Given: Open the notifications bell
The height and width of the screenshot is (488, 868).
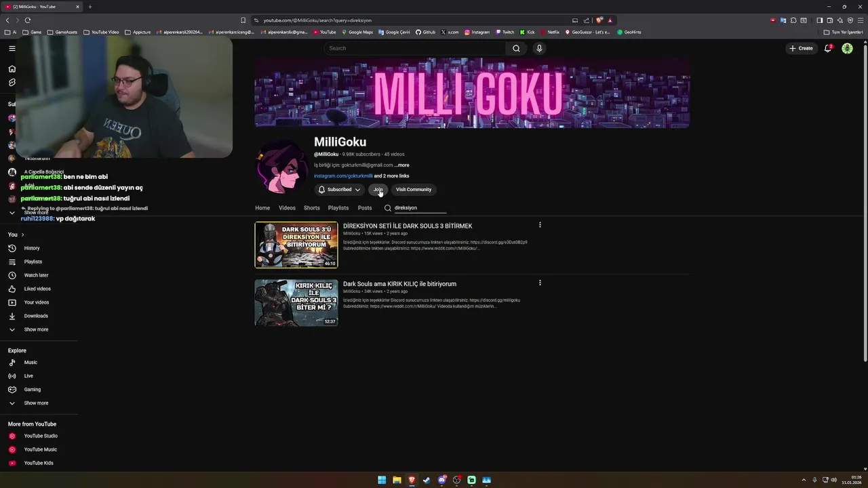Looking at the screenshot, I should pos(828,48).
